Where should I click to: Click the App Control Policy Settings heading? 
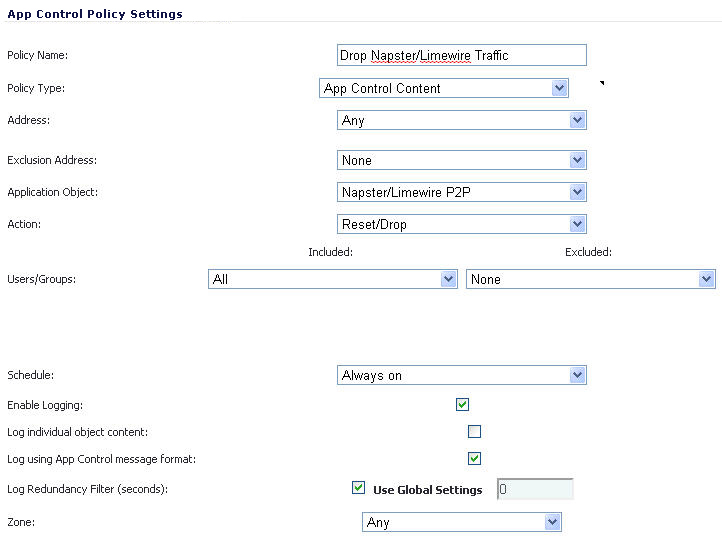(x=95, y=14)
